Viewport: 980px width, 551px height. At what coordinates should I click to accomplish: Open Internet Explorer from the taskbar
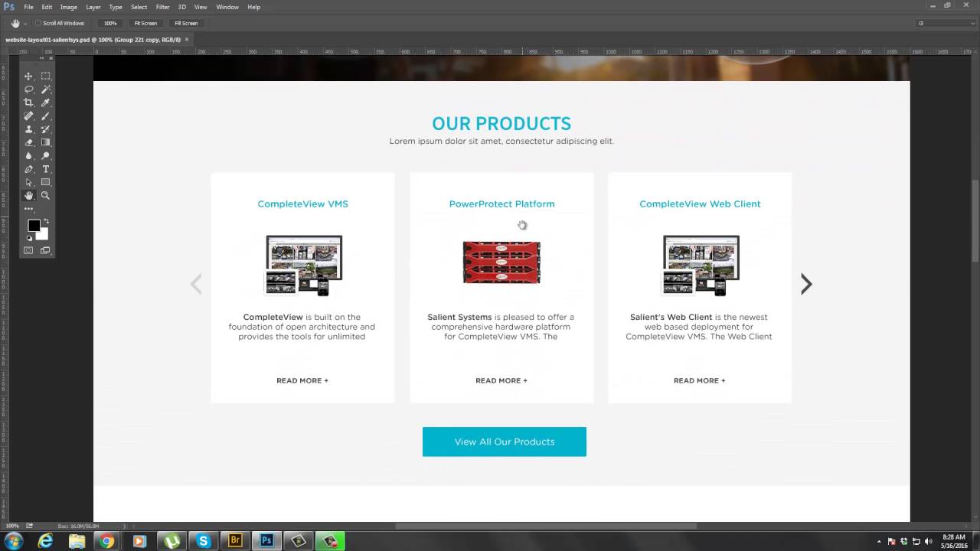[x=46, y=541]
